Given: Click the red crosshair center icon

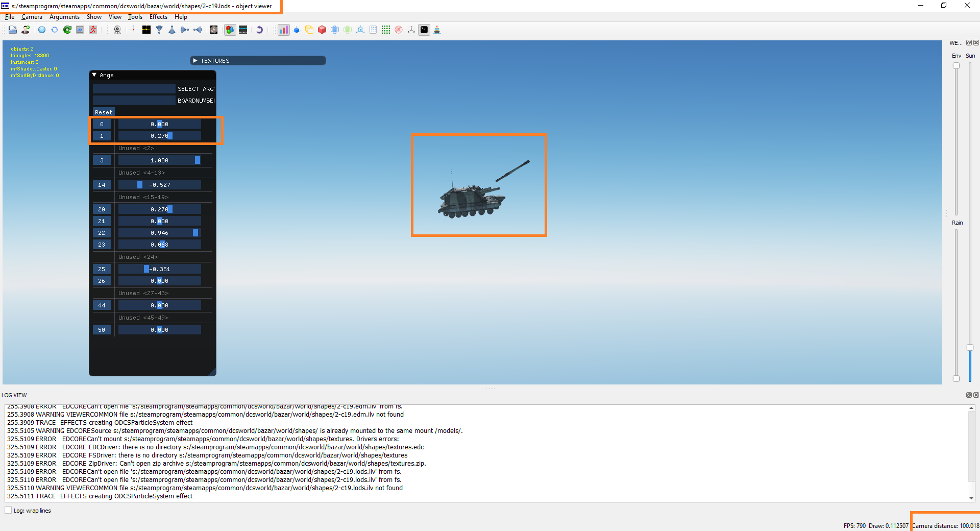Looking at the screenshot, I should click(133, 30).
